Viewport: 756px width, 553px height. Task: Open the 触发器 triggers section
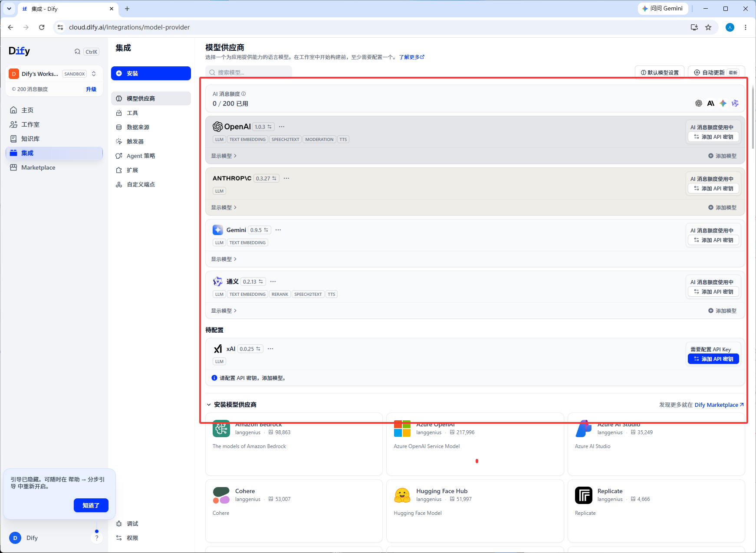click(151, 141)
